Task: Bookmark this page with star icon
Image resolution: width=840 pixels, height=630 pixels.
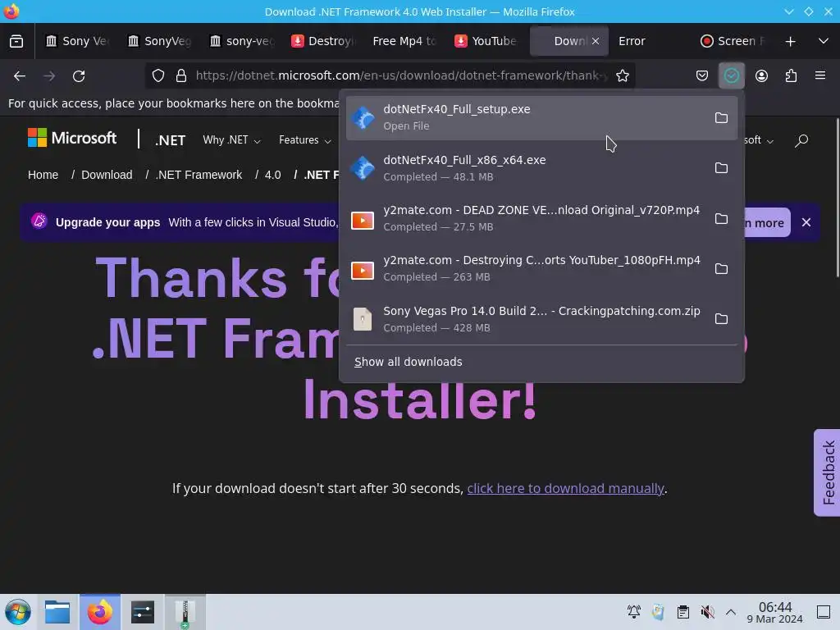Action: tap(622, 75)
